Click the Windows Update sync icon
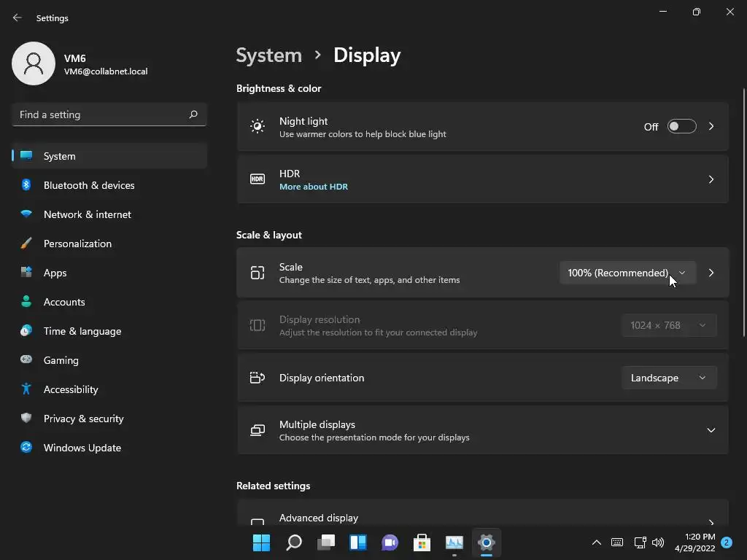 point(26,447)
